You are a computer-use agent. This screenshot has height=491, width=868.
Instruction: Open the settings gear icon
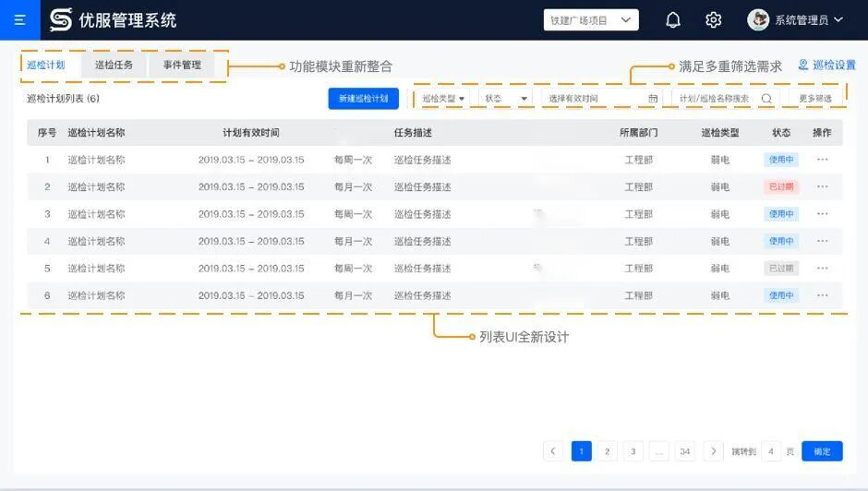coord(713,20)
